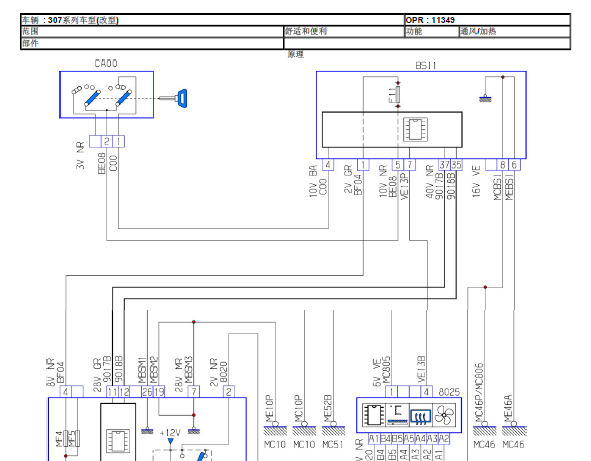Select pin 35 on BSI1 connector
The width and height of the screenshot is (591, 461).
[456, 165]
